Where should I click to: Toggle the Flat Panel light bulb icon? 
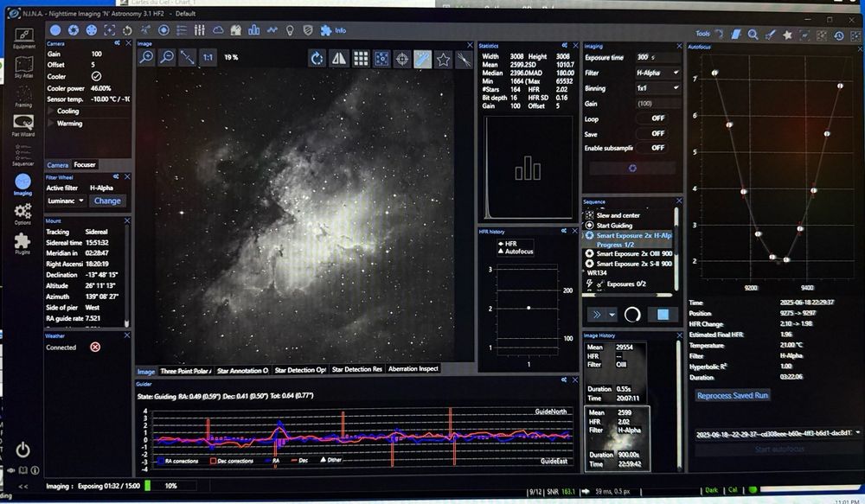coord(290,31)
